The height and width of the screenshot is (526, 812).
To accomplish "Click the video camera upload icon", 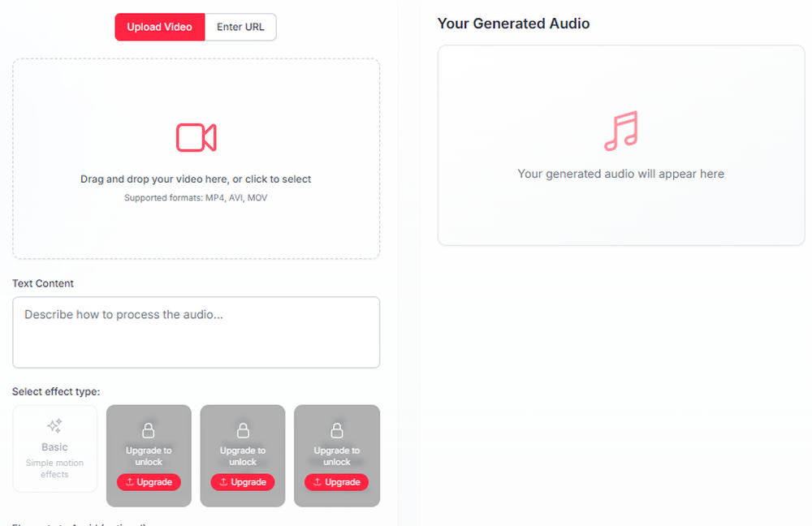I will pyautogui.click(x=197, y=138).
